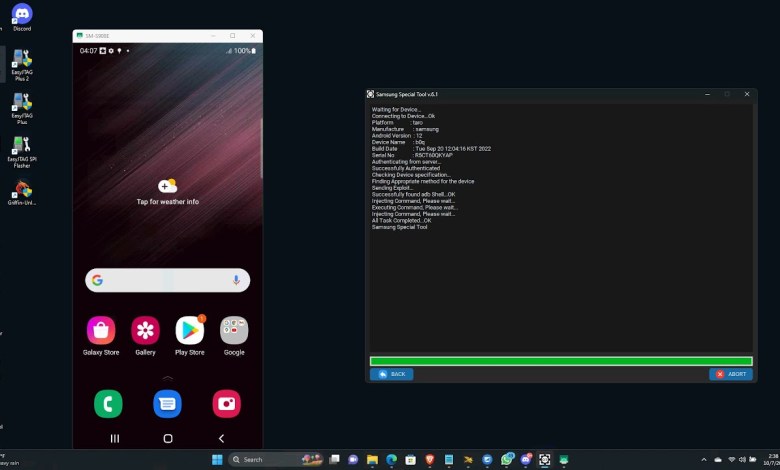Viewport: 780px width, 470px height.
Task: Click the Google search bar on phone
Action: click(x=160, y=281)
